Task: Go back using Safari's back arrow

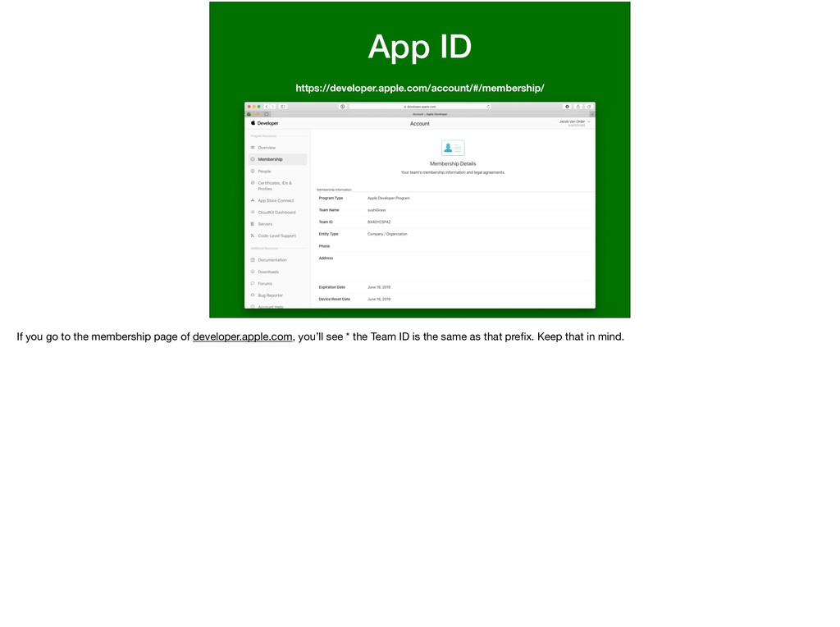Action: click(267, 107)
